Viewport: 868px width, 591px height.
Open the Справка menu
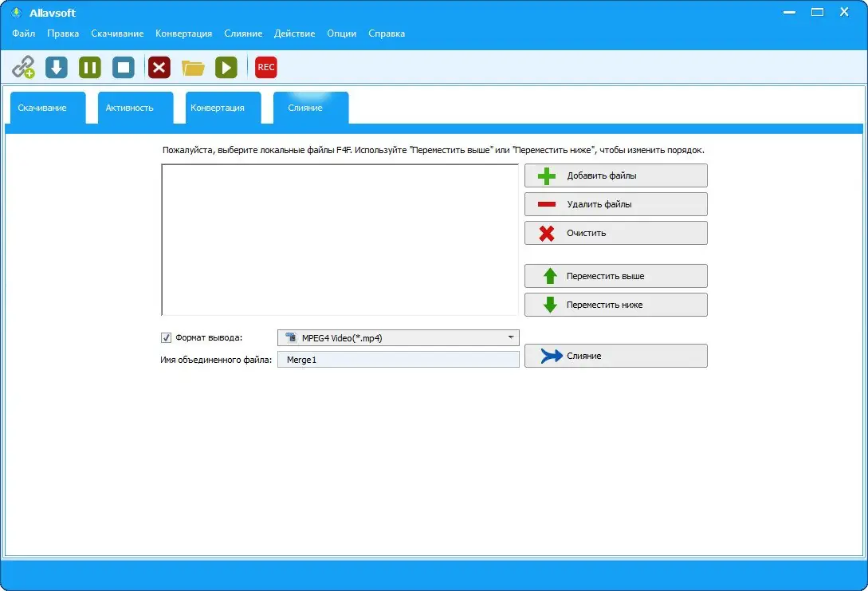[x=387, y=33]
